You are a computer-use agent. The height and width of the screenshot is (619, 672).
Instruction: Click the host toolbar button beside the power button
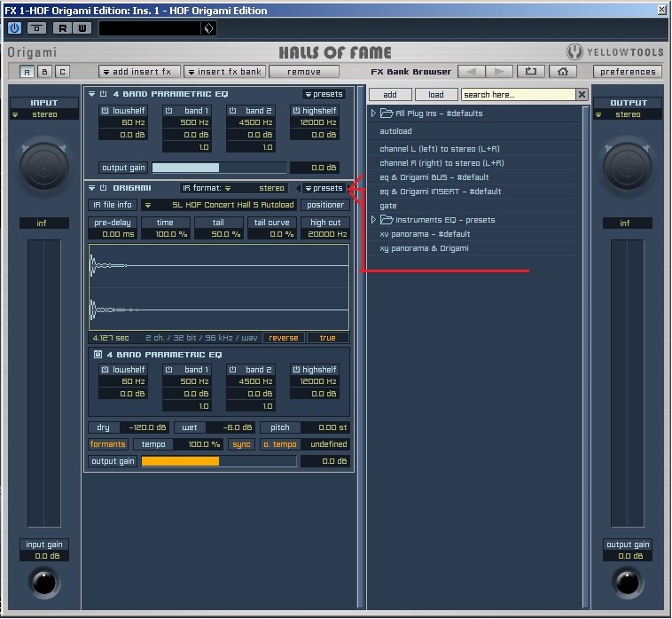point(37,28)
